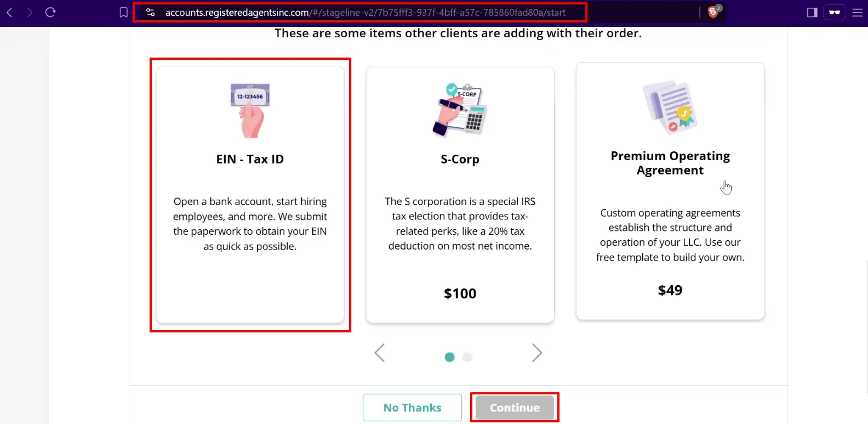Go to previous carousel slide arrow
Viewport: 868px width, 424px height.
(380, 353)
